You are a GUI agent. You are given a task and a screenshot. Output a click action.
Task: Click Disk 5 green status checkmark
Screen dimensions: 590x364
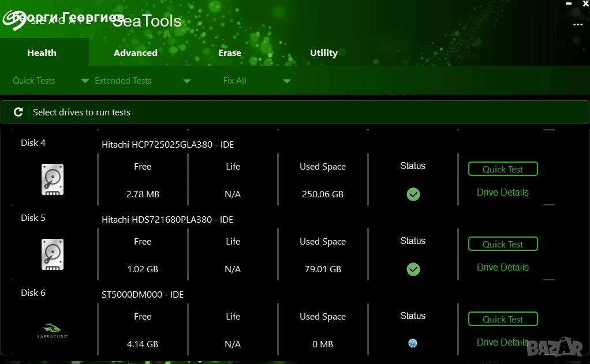413,269
